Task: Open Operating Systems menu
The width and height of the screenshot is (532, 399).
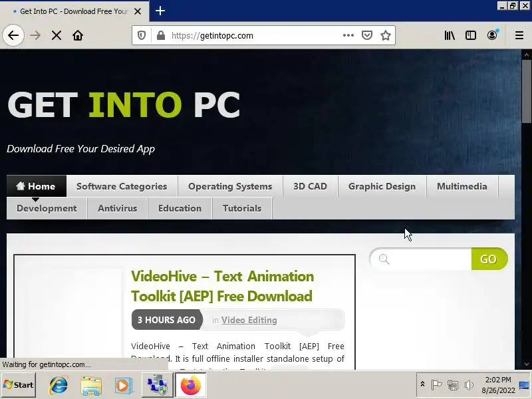Action: pos(230,186)
